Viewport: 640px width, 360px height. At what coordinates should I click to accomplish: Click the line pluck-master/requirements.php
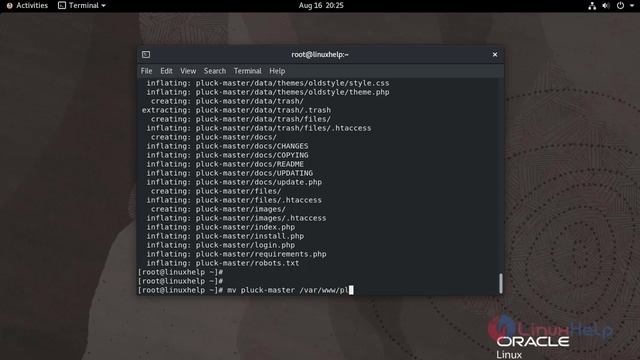pos(236,254)
